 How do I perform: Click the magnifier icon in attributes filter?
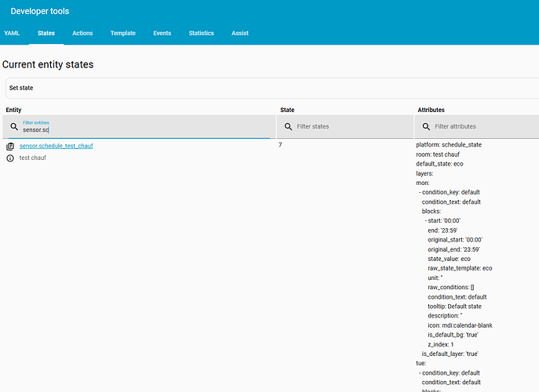tap(426, 127)
